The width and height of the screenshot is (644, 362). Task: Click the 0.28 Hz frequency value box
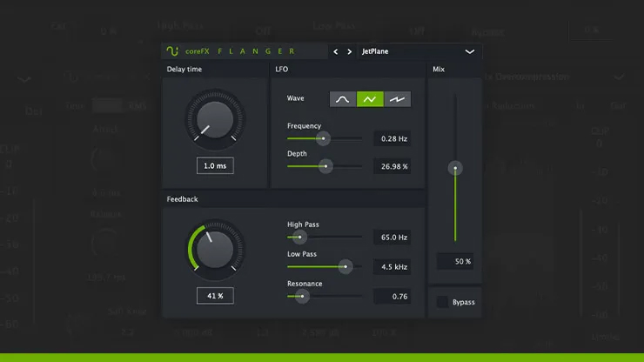(x=392, y=138)
